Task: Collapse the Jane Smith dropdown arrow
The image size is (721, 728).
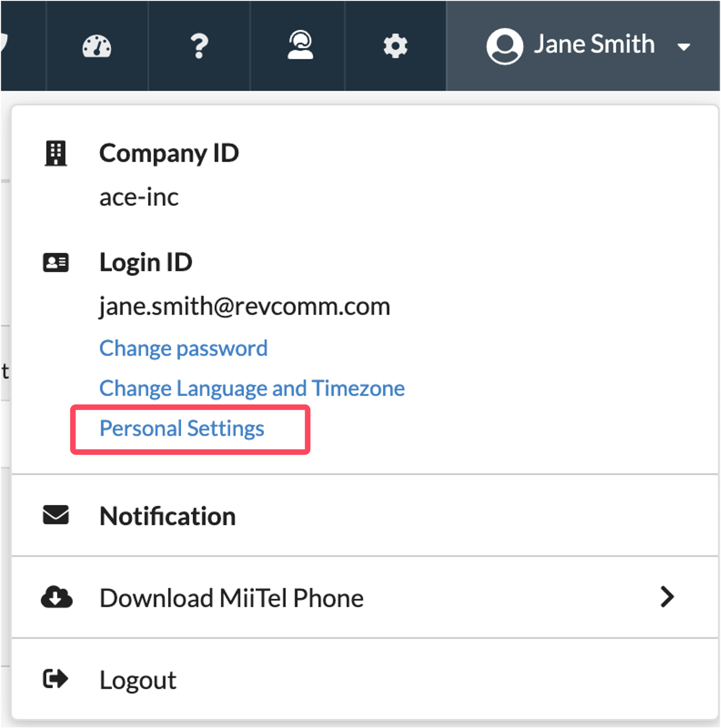Action: (683, 47)
